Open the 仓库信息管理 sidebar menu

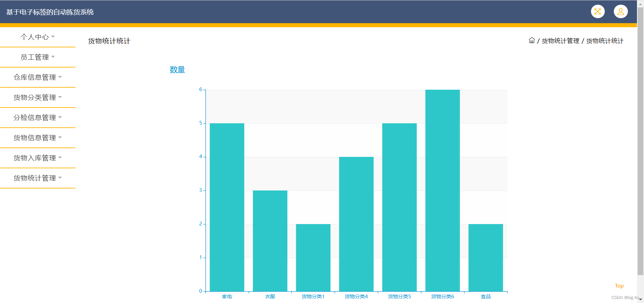tap(38, 77)
